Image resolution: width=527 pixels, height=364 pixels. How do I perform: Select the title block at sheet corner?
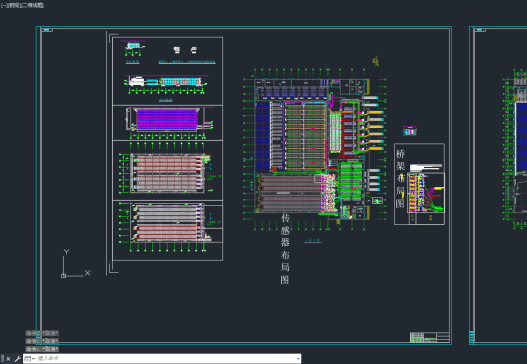430,337
